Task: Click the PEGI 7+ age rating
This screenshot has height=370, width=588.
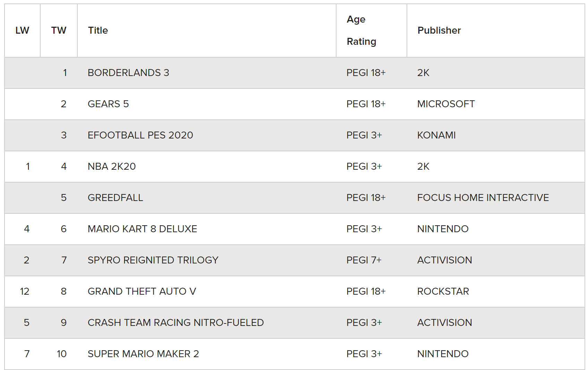Action: 364,260
